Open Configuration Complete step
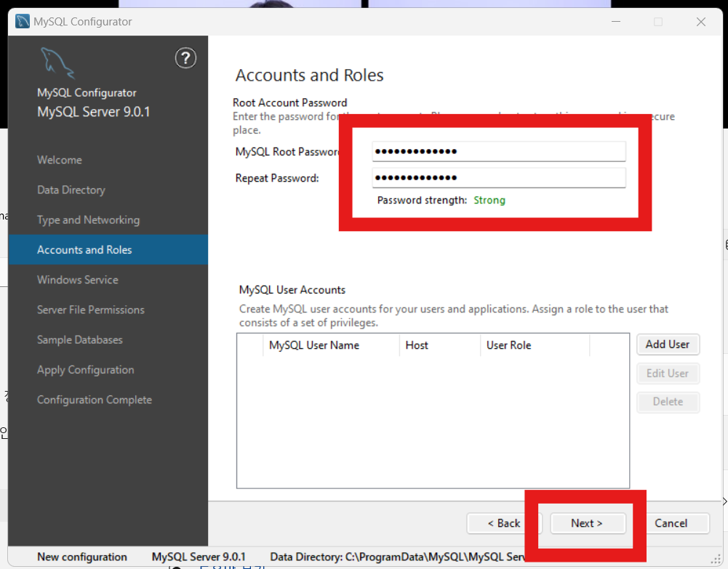This screenshot has height=569, width=728. (x=95, y=400)
